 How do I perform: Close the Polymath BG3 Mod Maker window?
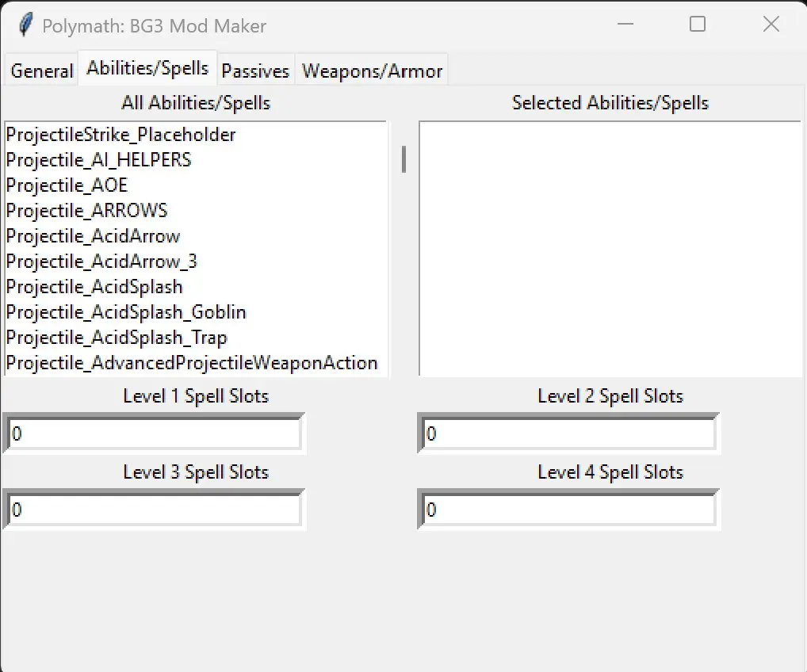tap(771, 24)
